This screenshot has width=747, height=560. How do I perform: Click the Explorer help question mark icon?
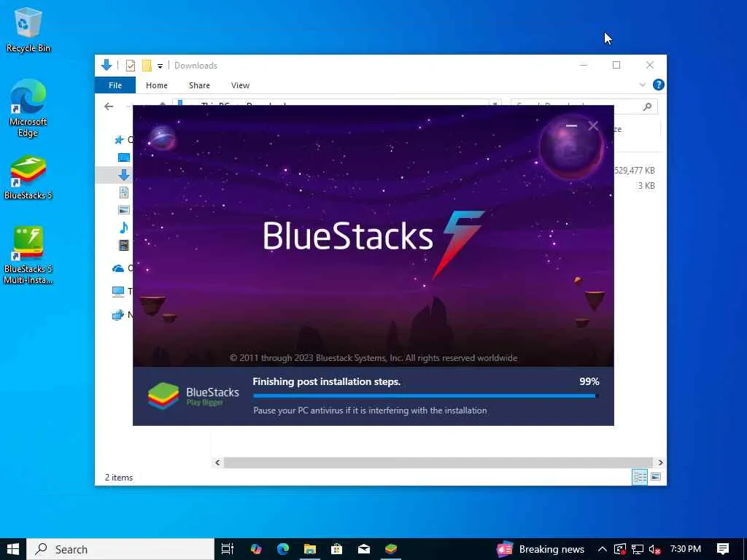659,85
